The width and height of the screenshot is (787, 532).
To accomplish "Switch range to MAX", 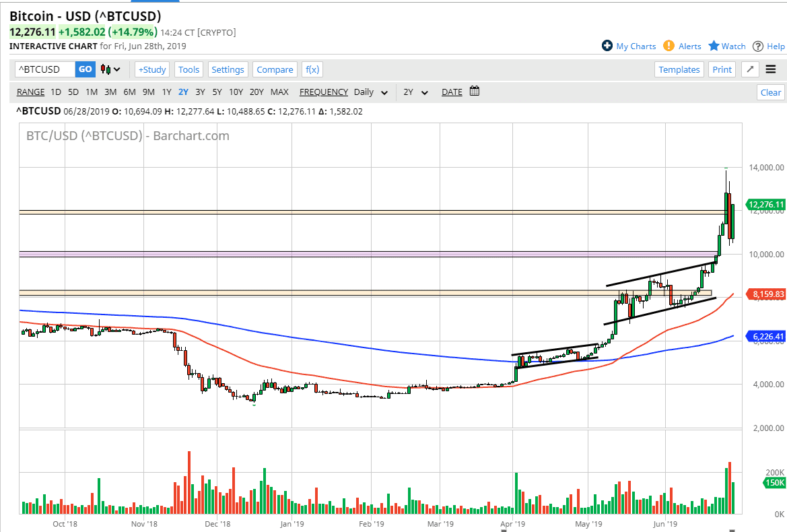I will (x=279, y=92).
